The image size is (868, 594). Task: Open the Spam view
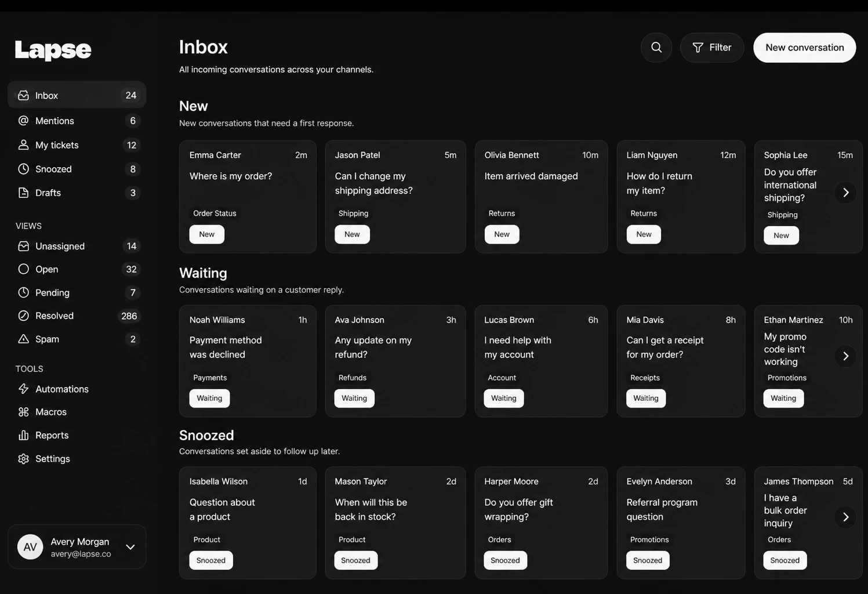77,339
